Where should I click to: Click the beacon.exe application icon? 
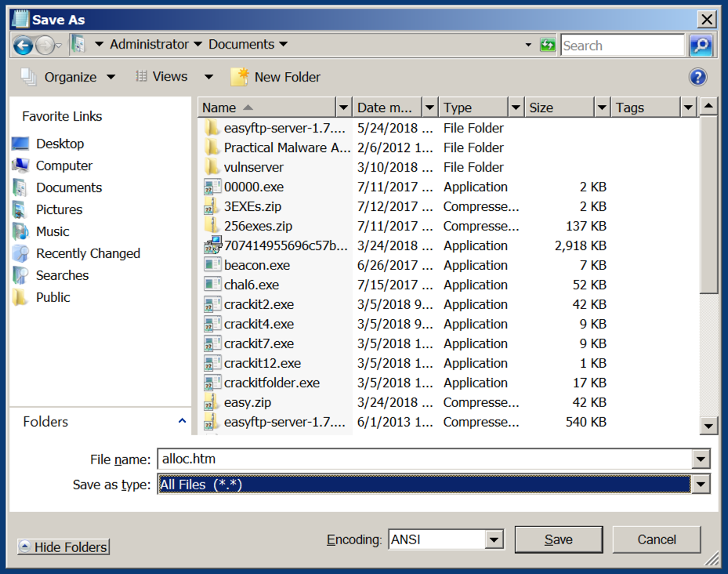tap(212, 265)
